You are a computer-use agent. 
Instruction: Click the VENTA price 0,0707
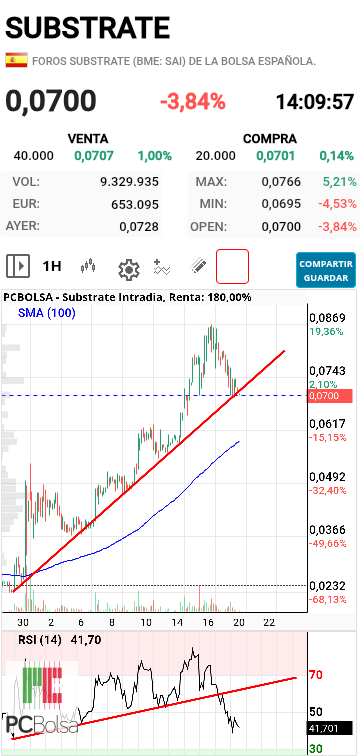tap(94, 156)
